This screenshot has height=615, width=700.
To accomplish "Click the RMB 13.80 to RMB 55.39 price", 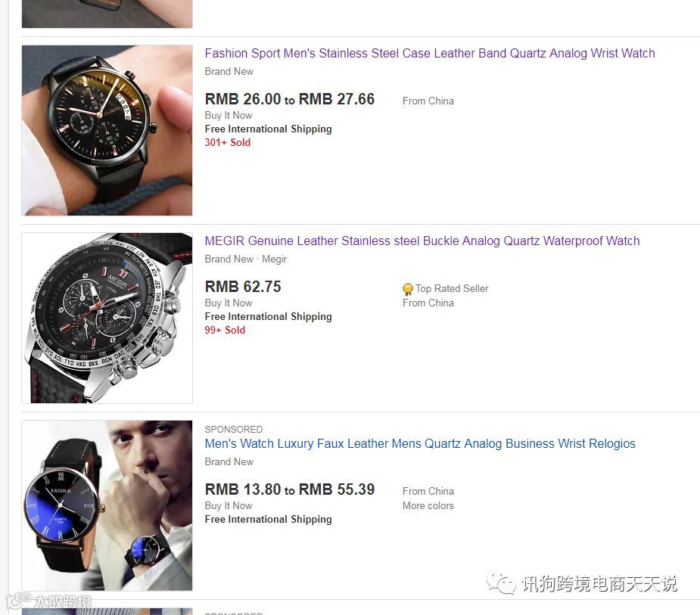I will (289, 489).
